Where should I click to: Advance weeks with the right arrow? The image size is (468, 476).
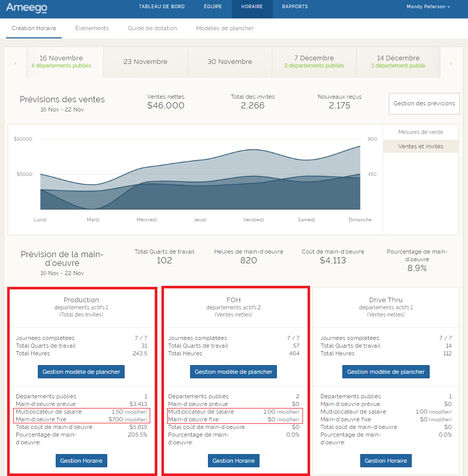(451, 63)
